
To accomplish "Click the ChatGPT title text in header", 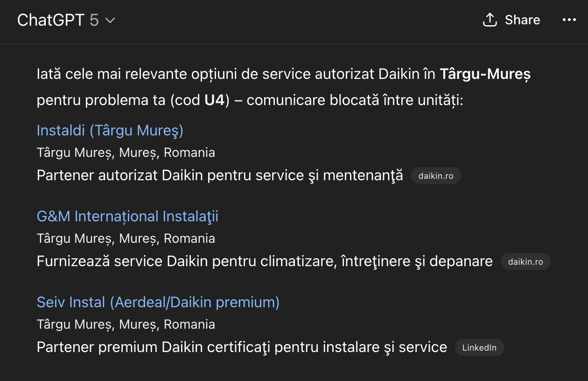I will coord(51,20).
